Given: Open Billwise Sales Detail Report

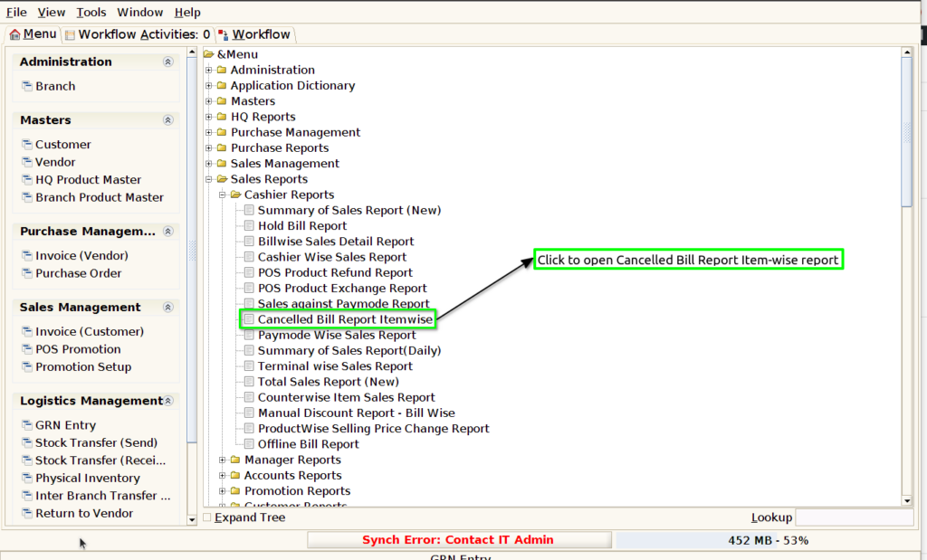Looking at the screenshot, I should point(336,241).
